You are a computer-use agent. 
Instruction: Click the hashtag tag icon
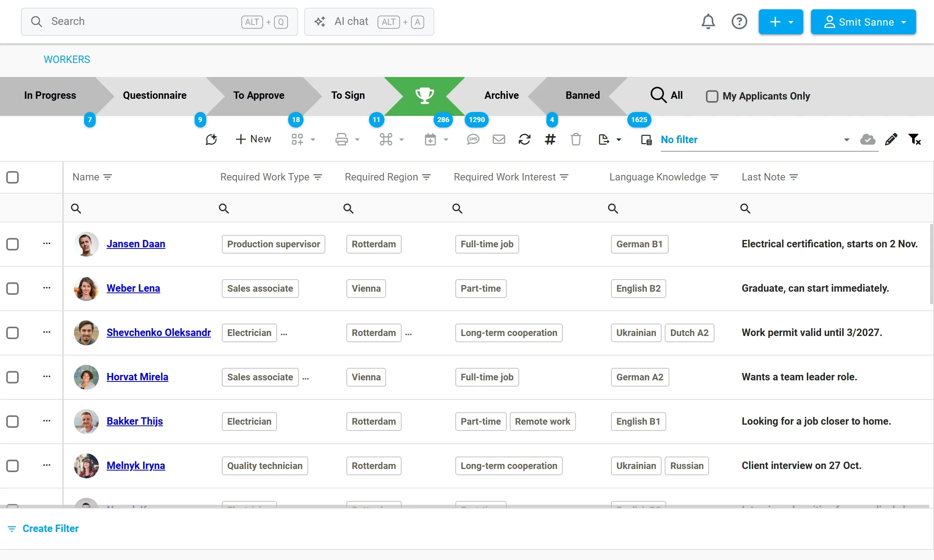(550, 139)
